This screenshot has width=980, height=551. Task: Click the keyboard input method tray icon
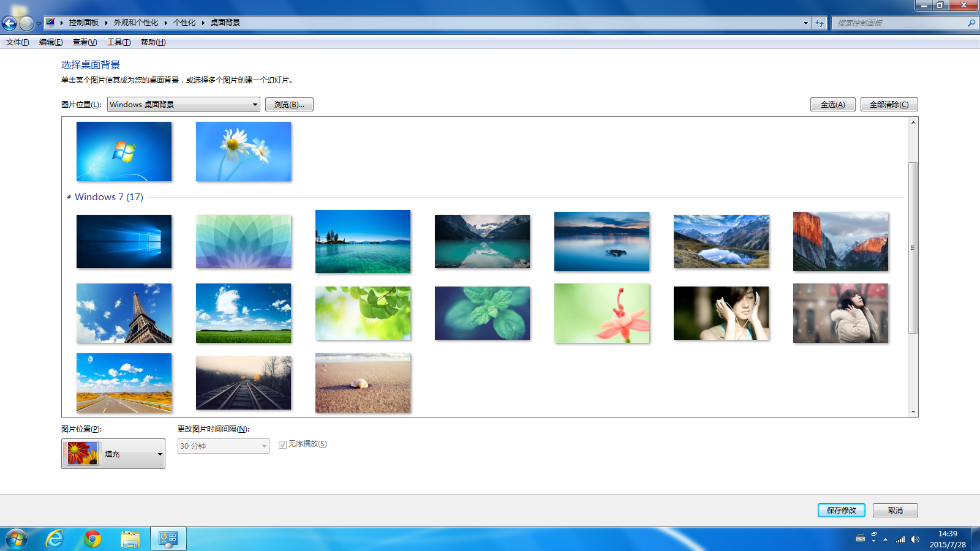click(861, 539)
